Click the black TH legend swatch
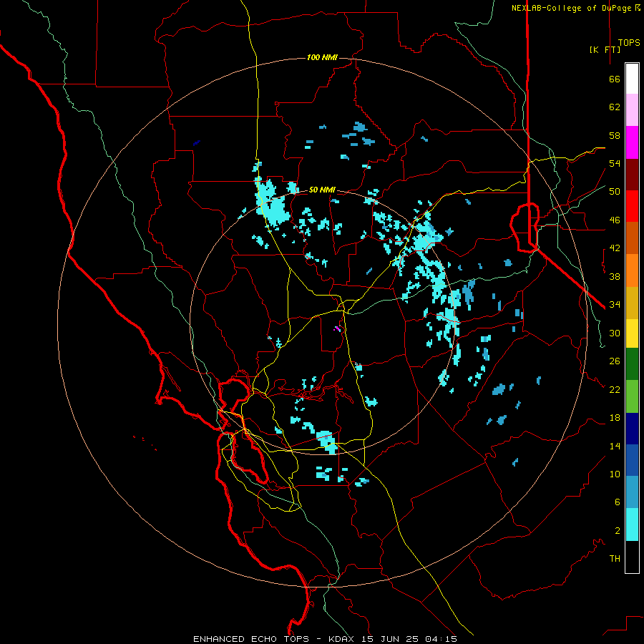The height and width of the screenshot is (644, 644). pyautogui.click(x=632, y=557)
